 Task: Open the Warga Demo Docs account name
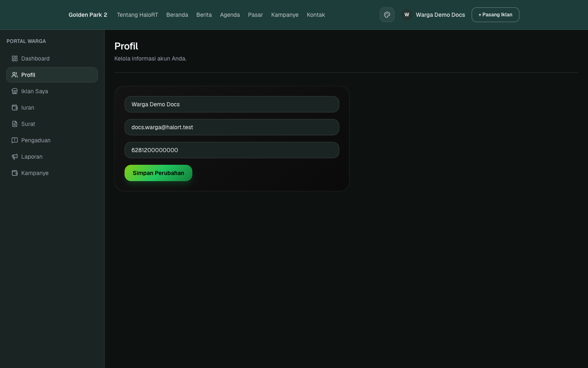(x=441, y=15)
